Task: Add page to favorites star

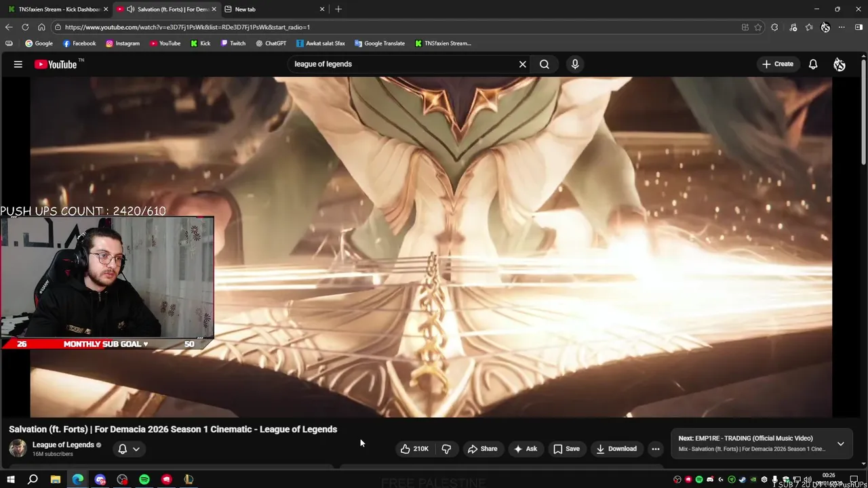Action: coord(758,27)
